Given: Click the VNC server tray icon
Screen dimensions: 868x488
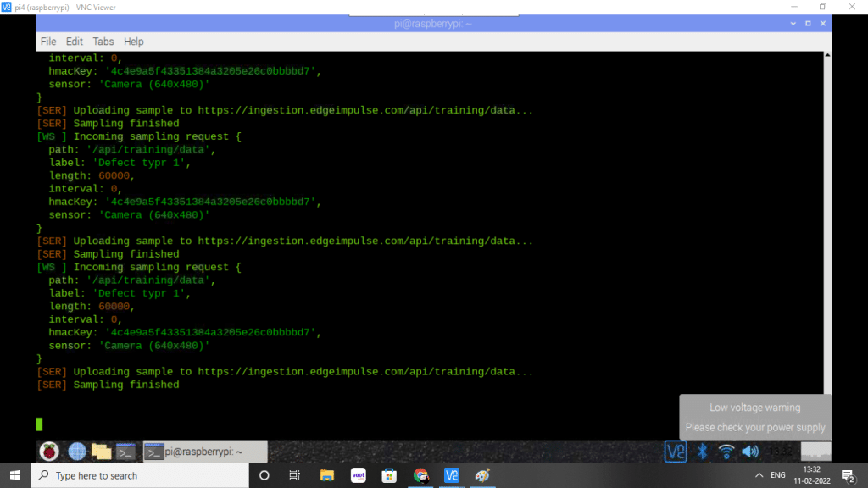Looking at the screenshot, I should (676, 452).
